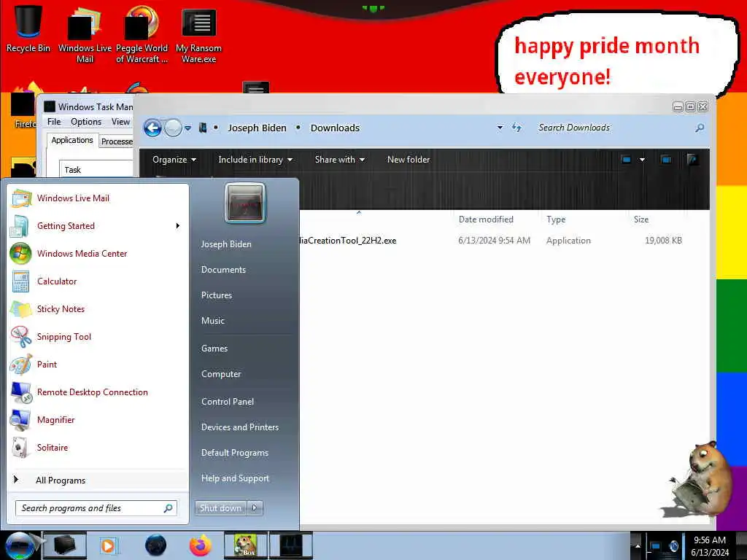The height and width of the screenshot is (560, 747).
Task: Click the Shut down button
Action: (x=220, y=508)
